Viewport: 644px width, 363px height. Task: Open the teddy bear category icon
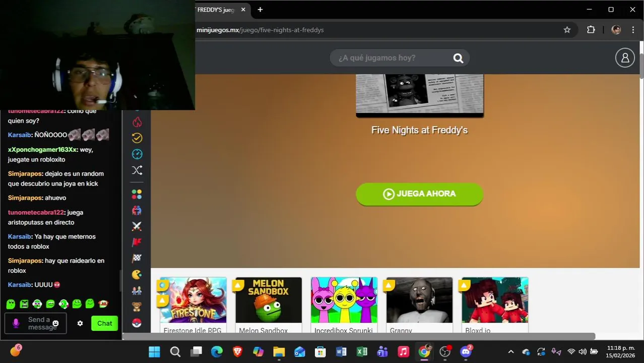point(137,307)
